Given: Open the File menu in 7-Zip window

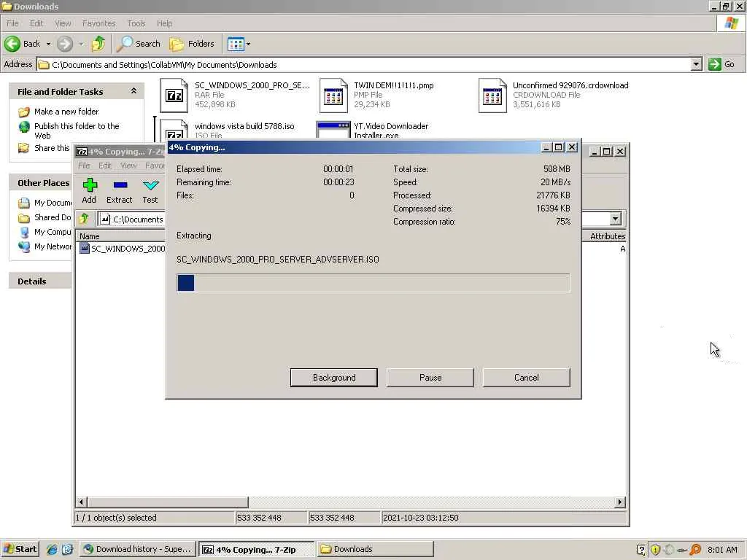Looking at the screenshot, I should pyautogui.click(x=84, y=166).
